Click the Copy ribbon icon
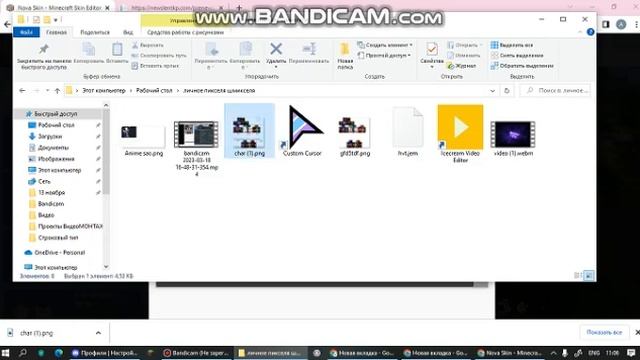 click(x=89, y=53)
